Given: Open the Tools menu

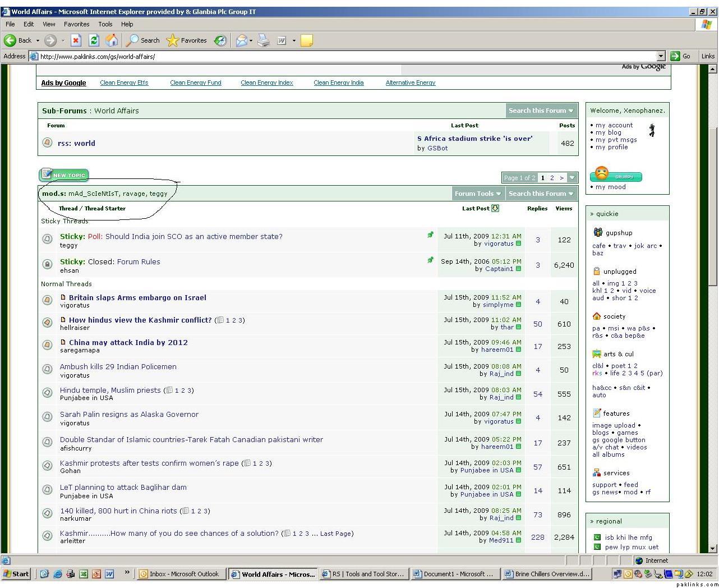Looking at the screenshot, I should pos(105,24).
